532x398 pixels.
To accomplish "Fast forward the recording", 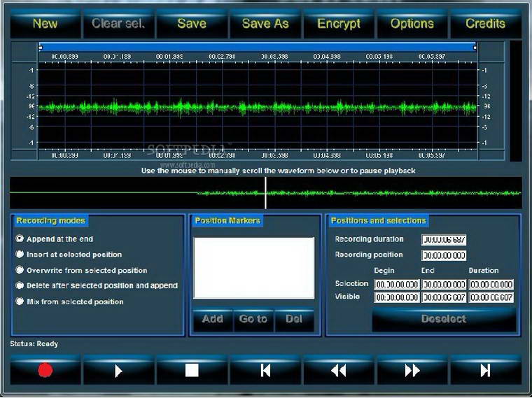I will point(412,370).
